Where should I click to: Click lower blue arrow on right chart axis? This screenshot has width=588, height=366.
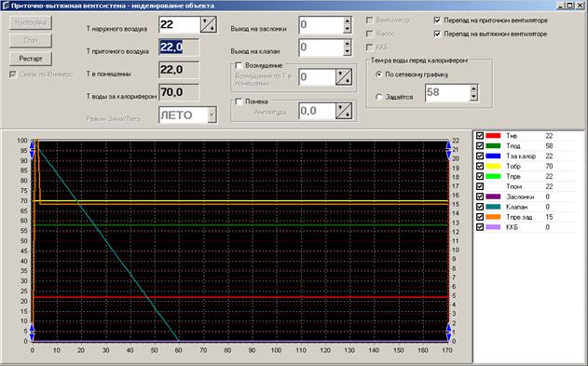point(448,332)
